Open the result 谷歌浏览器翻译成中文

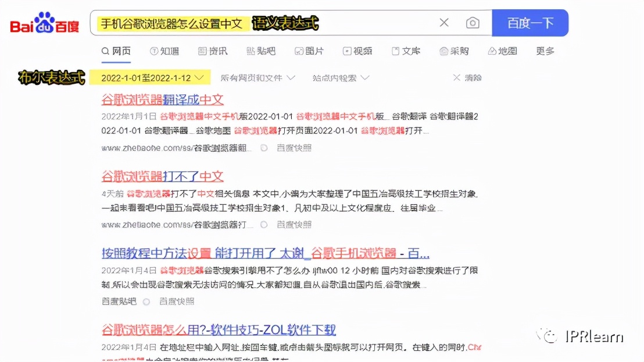[x=163, y=100]
